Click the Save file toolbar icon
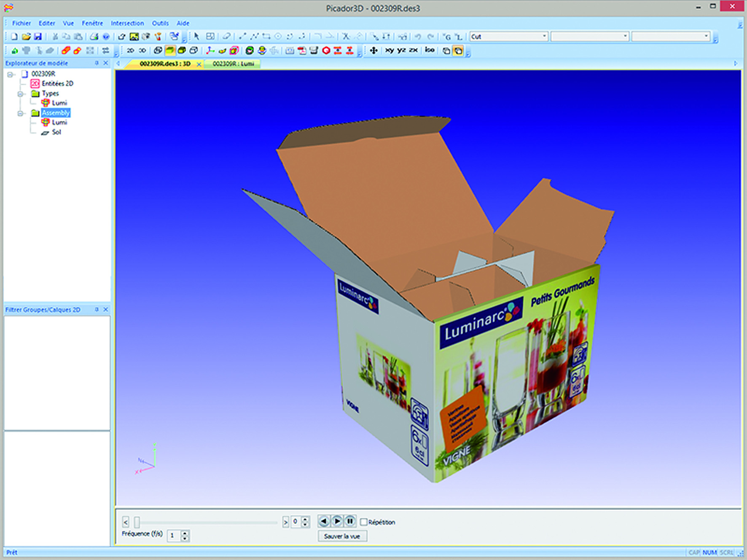Screen dimensions: 747x560 (x=38, y=37)
